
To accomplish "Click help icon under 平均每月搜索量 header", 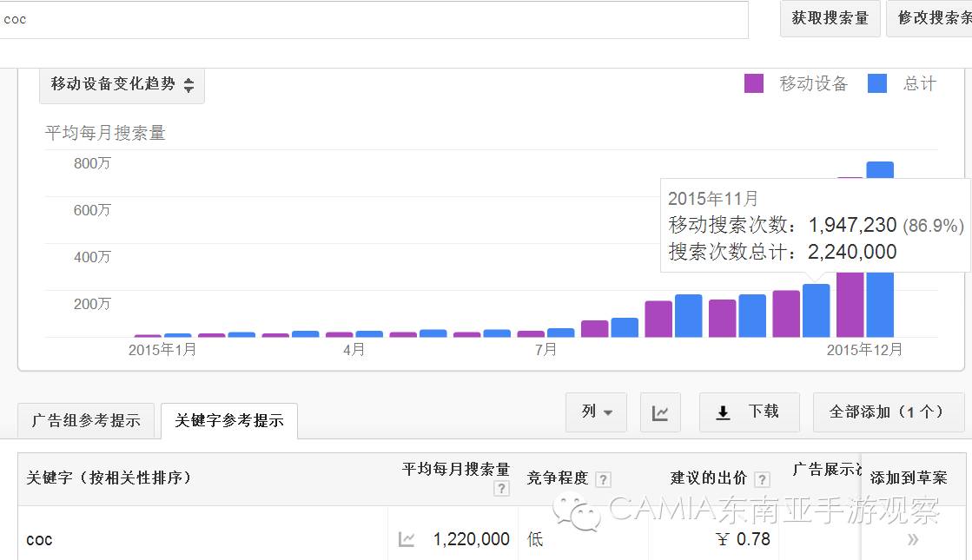I will (501, 488).
